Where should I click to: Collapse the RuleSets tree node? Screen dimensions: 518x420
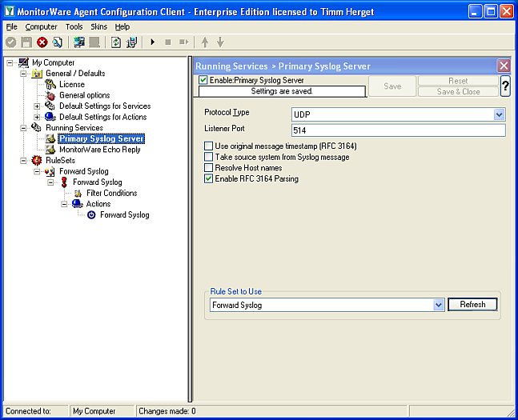tap(23, 161)
